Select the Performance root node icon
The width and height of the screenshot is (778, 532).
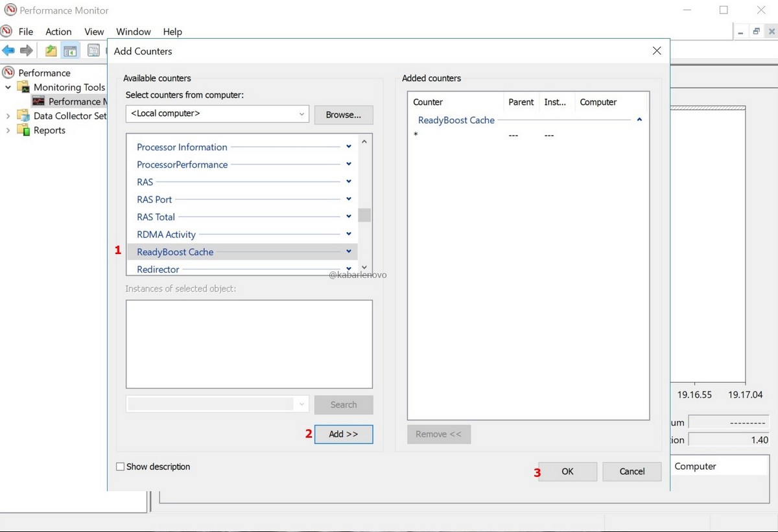point(8,73)
